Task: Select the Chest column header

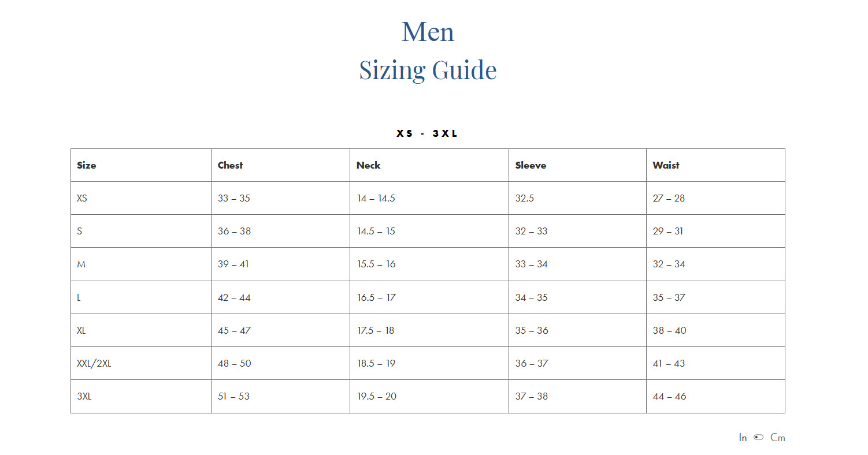Action: pyautogui.click(x=230, y=165)
